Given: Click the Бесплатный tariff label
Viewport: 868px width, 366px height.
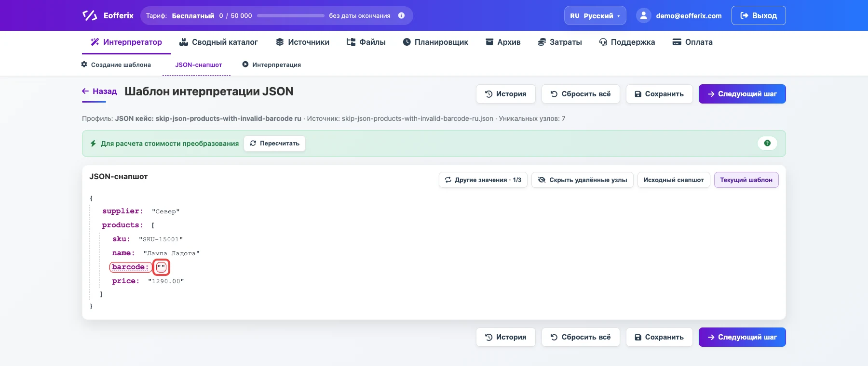Looking at the screenshot, I should coord(193,16).
